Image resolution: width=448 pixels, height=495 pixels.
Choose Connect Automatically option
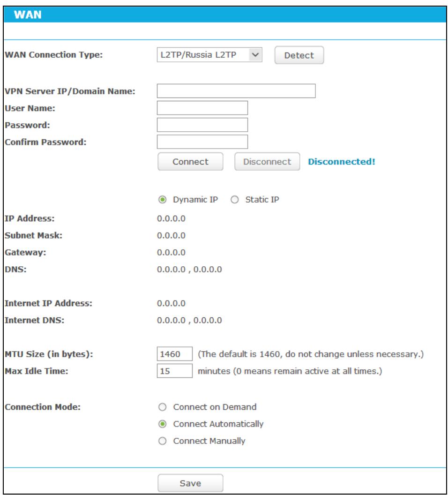[163, 424]
